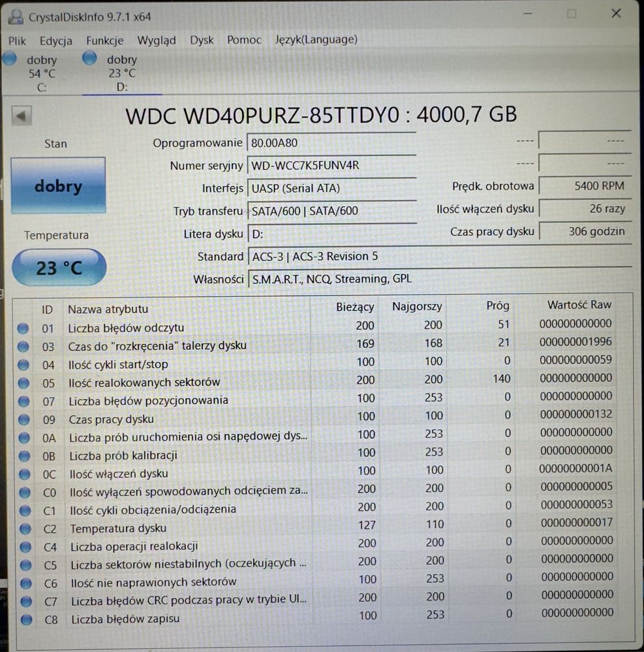Screen dimensions: 644x652
Task: Click status orb for attribute C4 reallocation events
Action: point(25,547)
